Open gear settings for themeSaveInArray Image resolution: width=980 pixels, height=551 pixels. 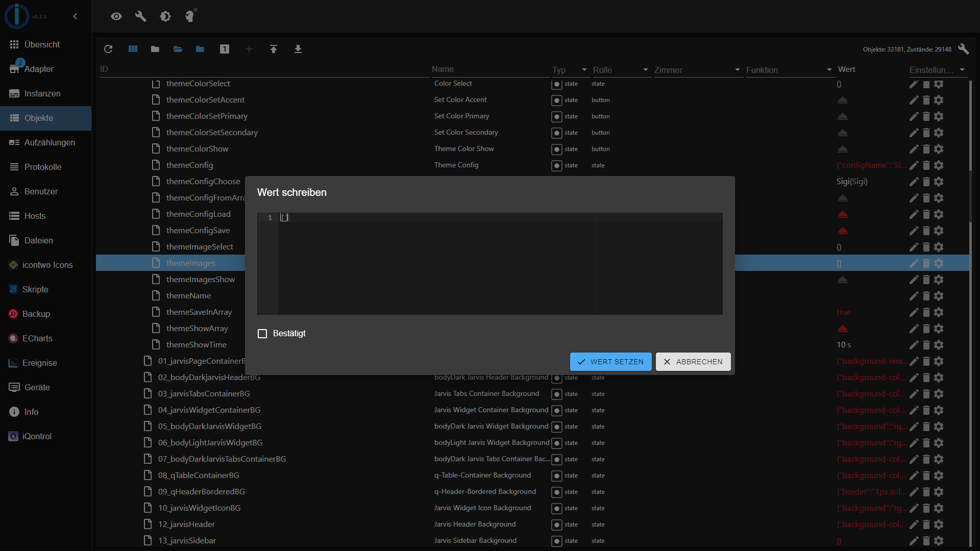(x=939, y=312)
